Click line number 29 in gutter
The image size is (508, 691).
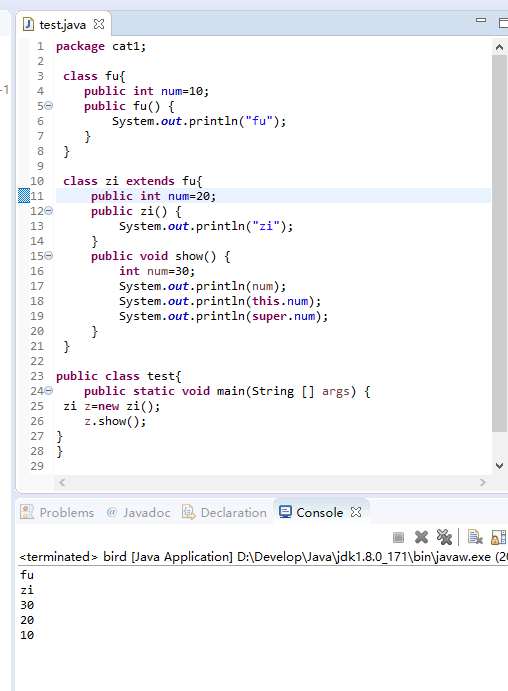[37, 466]
